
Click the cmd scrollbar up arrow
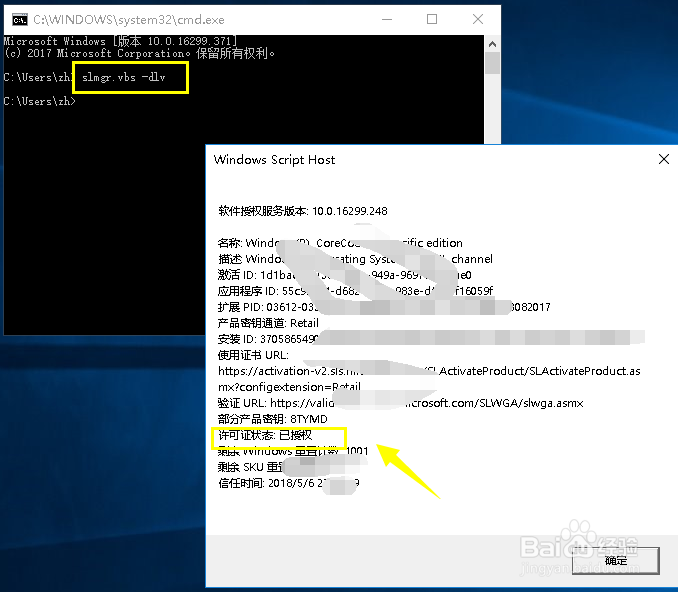pos(492,44)
